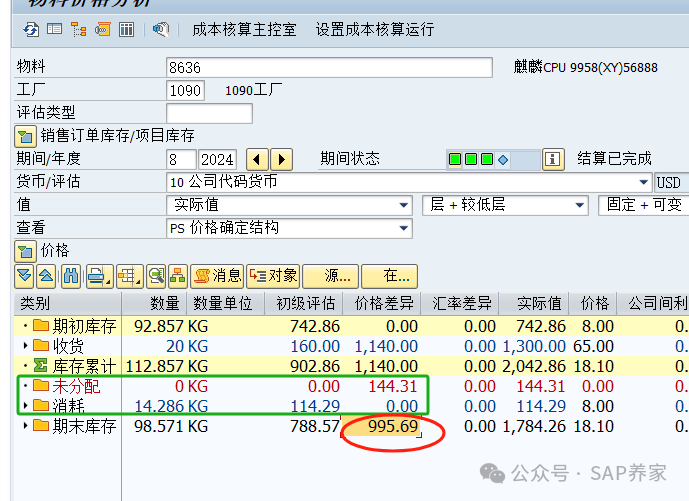
Task: Click the expand all nodes icon
Action: [25, 276]
